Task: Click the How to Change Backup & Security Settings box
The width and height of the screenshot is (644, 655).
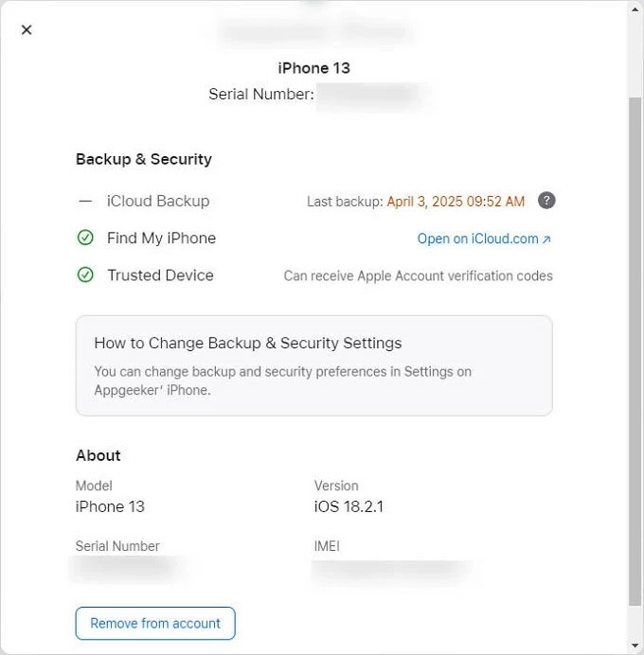Action: tap(313, 365)
